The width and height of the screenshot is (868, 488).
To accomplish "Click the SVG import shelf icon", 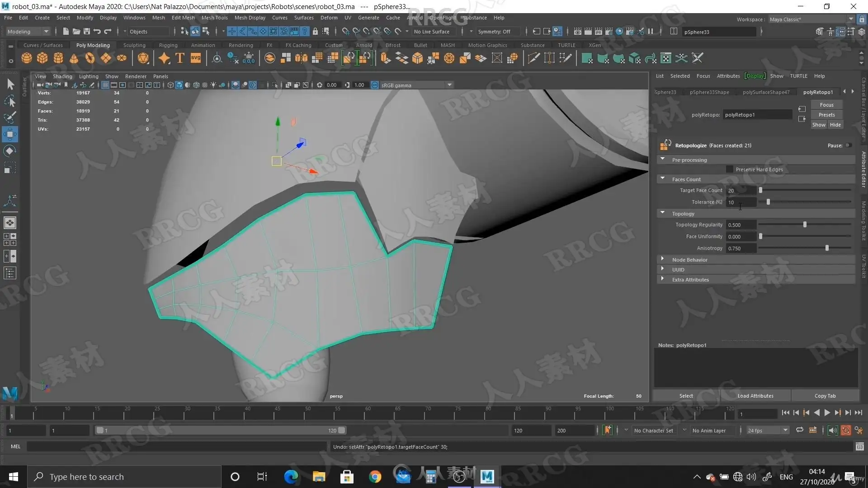I will 196,58.
